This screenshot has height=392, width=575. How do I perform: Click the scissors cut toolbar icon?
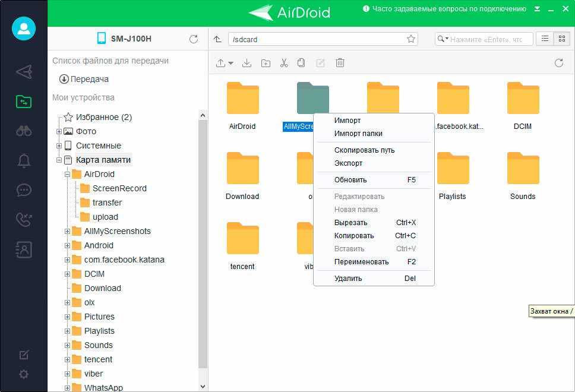coord(283,63)
